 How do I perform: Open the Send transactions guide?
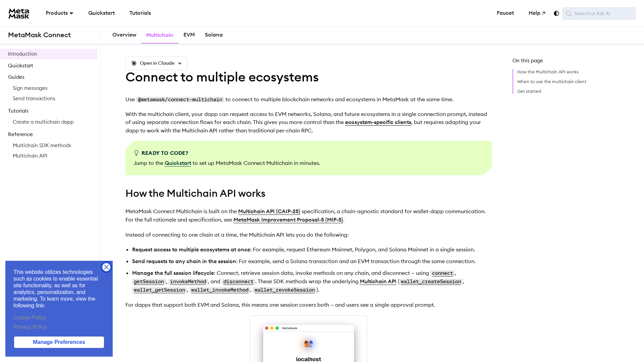34,99
